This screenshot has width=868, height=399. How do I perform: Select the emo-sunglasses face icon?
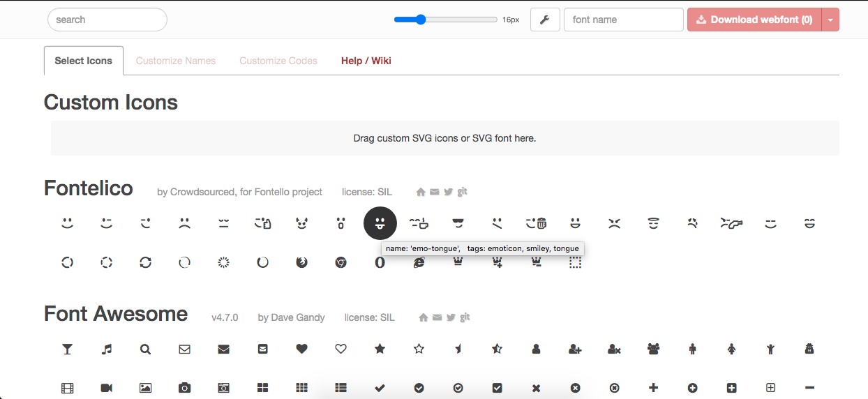point(458,223)
